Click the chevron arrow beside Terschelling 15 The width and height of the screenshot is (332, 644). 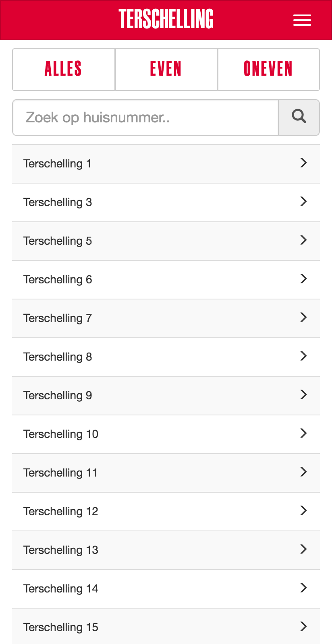tap(304, 627)
